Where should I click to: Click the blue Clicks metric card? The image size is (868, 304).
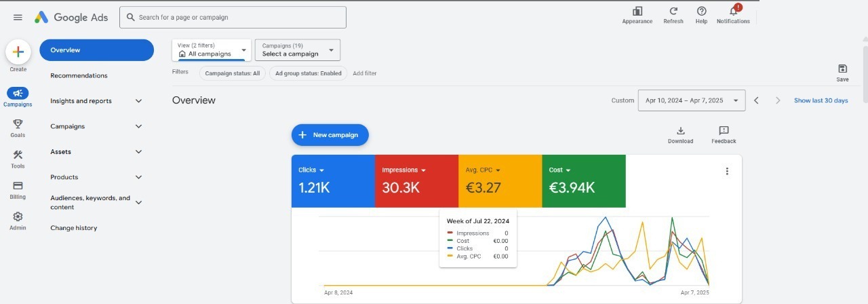tap(333, 181)
